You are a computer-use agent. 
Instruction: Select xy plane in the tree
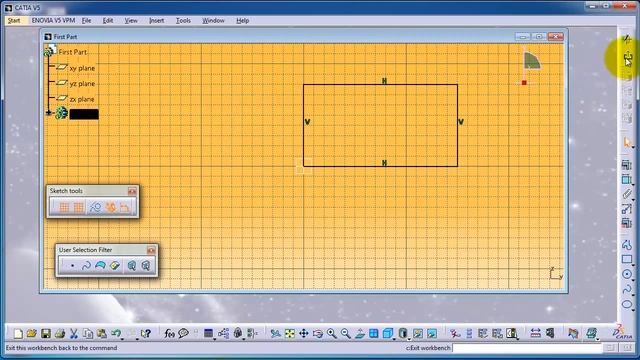click(x=82, y=68)
